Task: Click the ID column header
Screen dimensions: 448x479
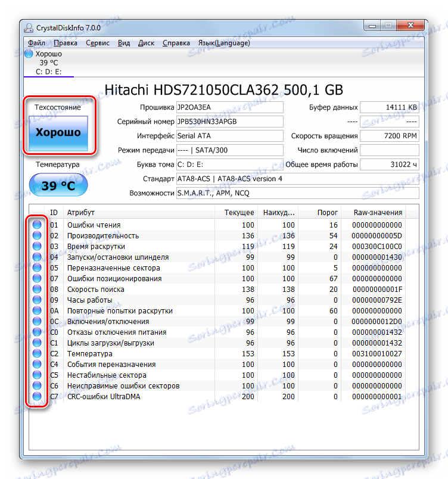Action: 54,212
